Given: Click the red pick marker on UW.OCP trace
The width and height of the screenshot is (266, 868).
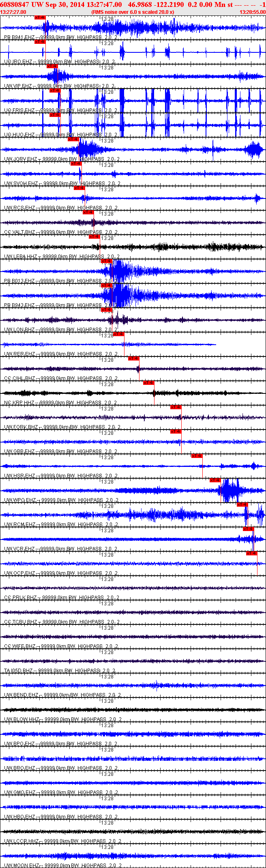Looking at the screenshot, I should [x=252, y=553].
